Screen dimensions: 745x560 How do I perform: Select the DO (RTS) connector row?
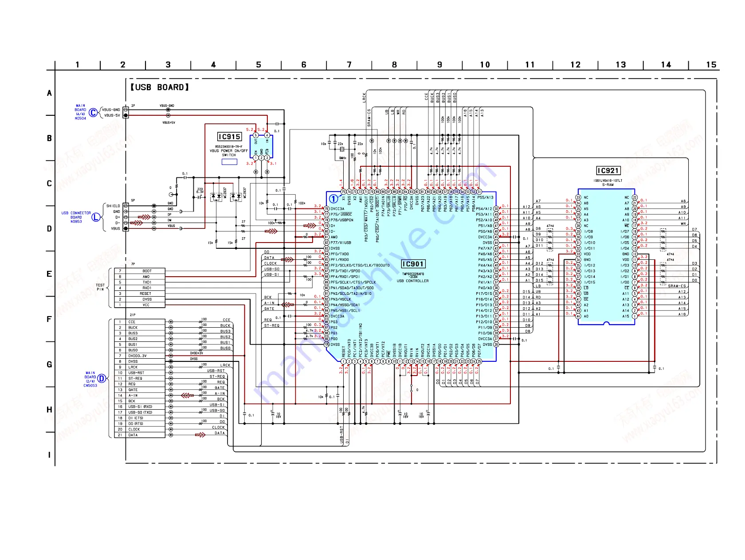(140, 423)
